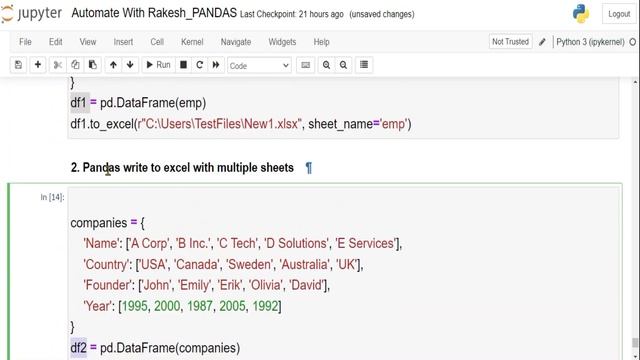Viewport: 640px width, 360px height.
Task: Click the Not Trusted button
Action: 510,42
